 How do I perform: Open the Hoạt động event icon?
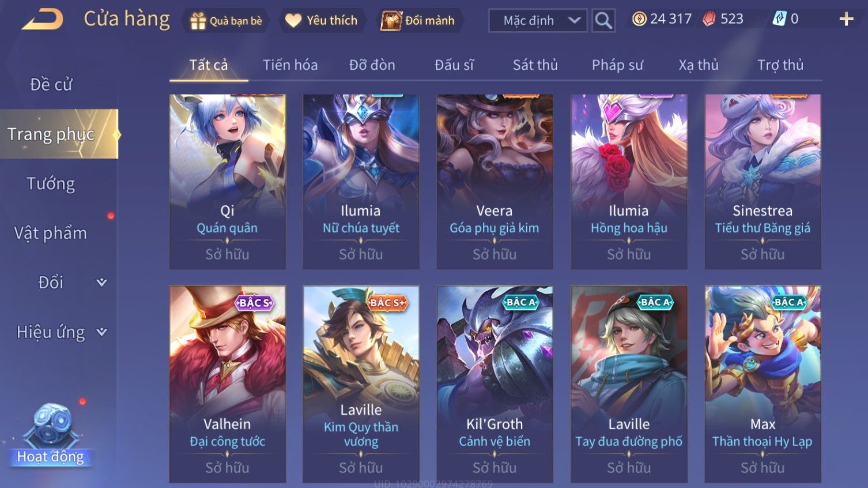pyautogui.click(x=52, y=434)
